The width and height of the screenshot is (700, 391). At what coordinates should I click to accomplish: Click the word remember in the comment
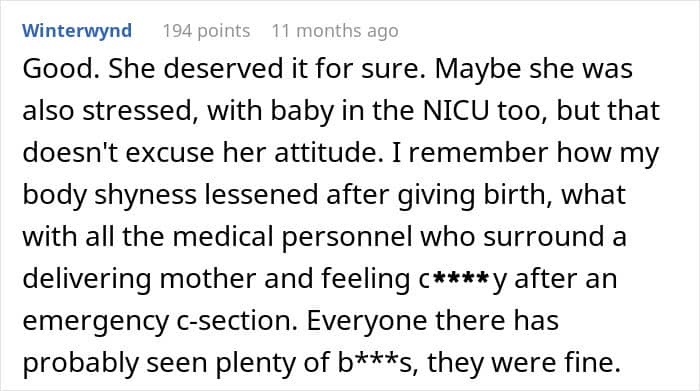tap(478, 153)
